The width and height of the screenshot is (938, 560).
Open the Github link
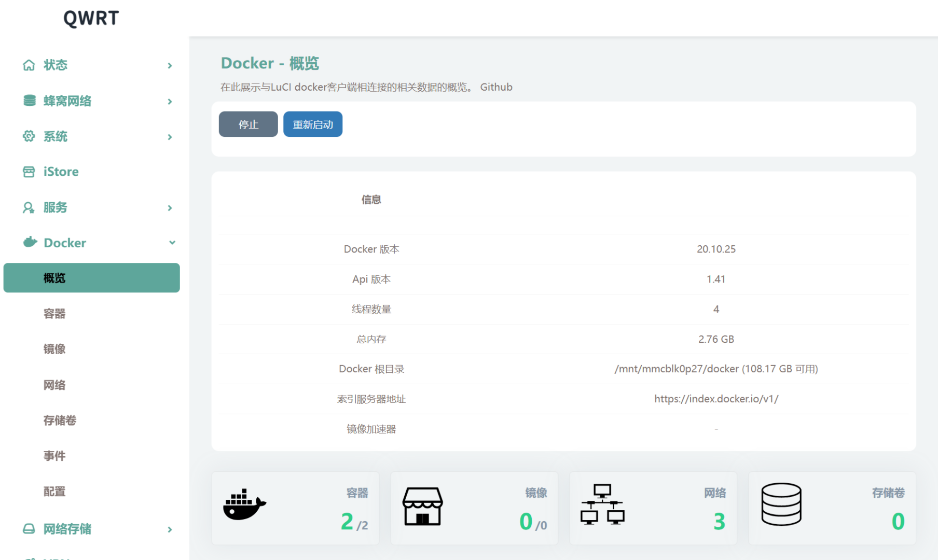(496, 87)
